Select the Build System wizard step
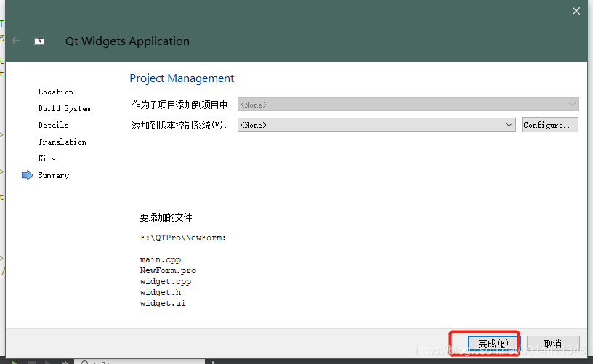Screen dimensions: 593x364 pyautogui.click(x=64, y=108)
